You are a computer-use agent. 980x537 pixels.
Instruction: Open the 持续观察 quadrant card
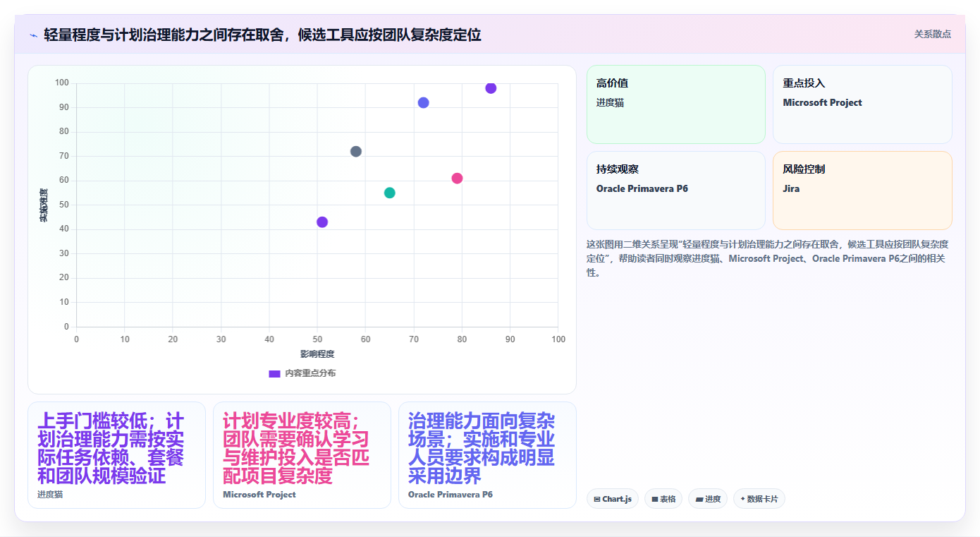click(675, 191)
